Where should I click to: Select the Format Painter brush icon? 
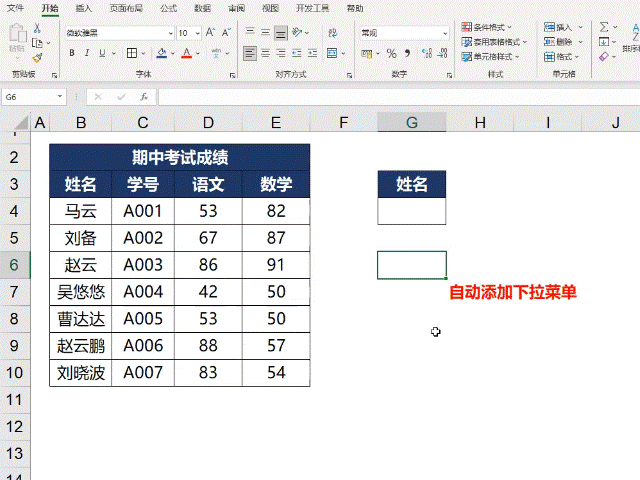pyautogui.click(x=37, y=58)
